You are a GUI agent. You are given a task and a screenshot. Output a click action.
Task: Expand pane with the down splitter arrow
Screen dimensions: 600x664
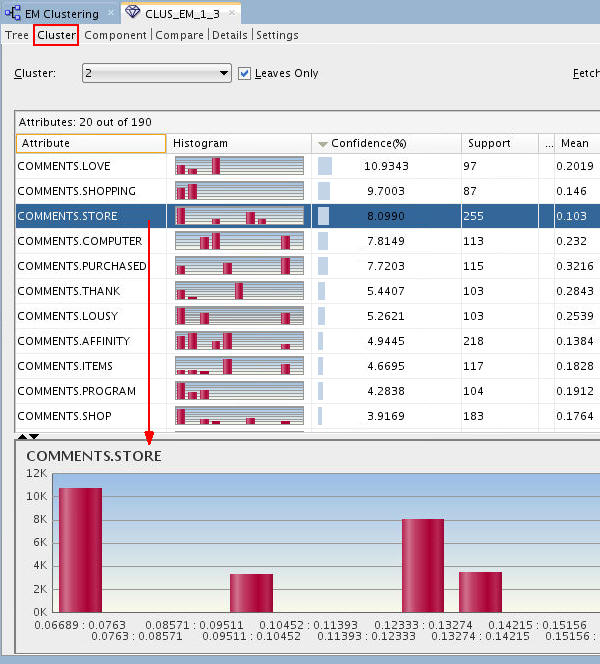click(x=34, y=436)
